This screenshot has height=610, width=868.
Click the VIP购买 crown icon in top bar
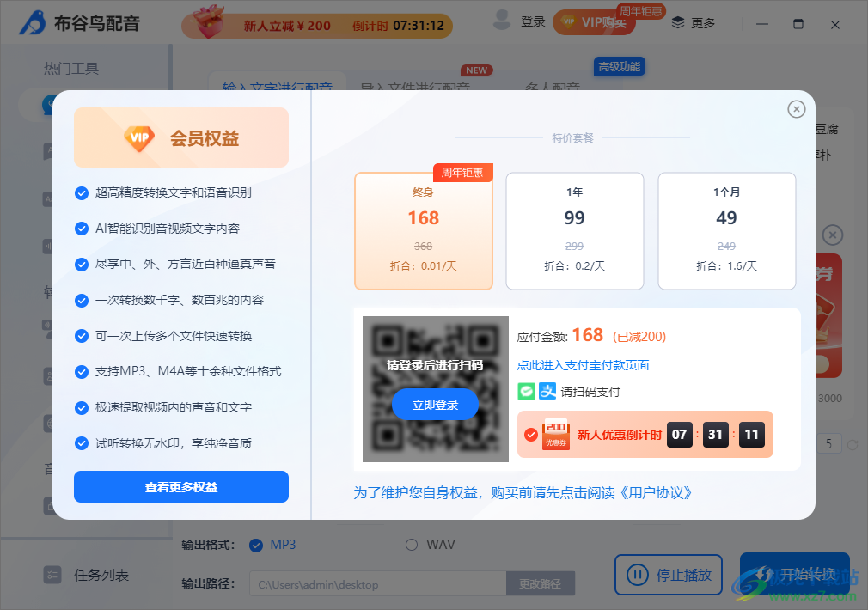tap(568, 23)
